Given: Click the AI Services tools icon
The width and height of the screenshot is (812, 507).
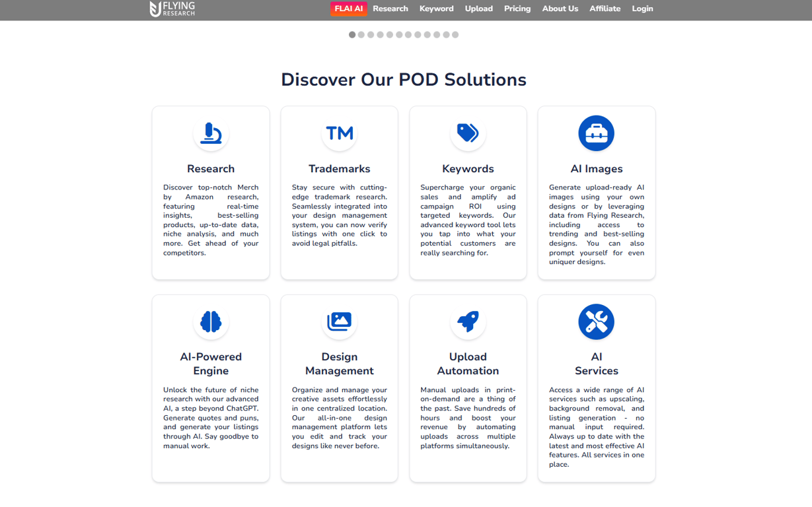Looking at the screenshot, I should [597, 321].
